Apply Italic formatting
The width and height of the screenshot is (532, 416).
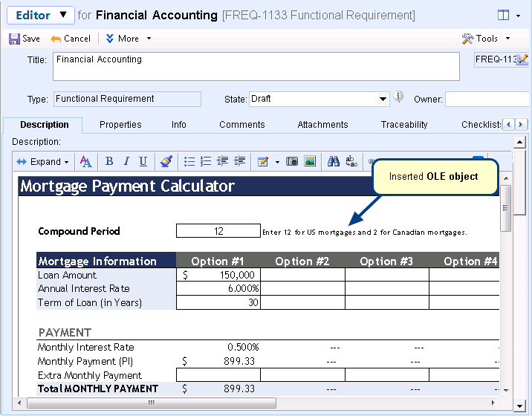126,161
